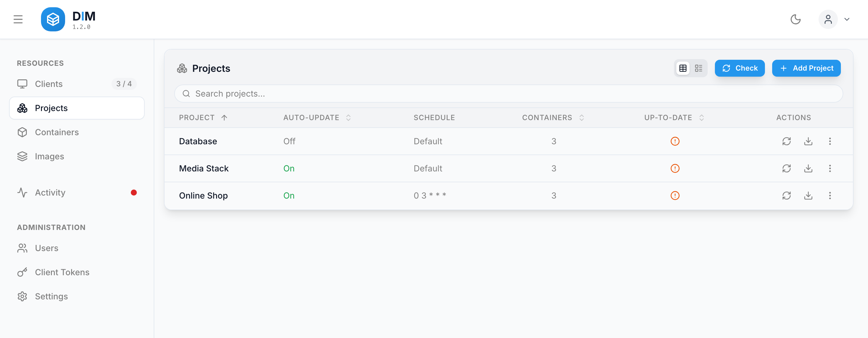Click the Database project name
868x338 pixels.
tap(198, 141)
